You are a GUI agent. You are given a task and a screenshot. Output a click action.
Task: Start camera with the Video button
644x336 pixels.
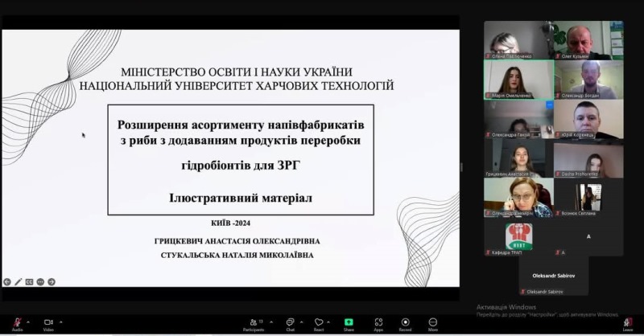point(48,324)
